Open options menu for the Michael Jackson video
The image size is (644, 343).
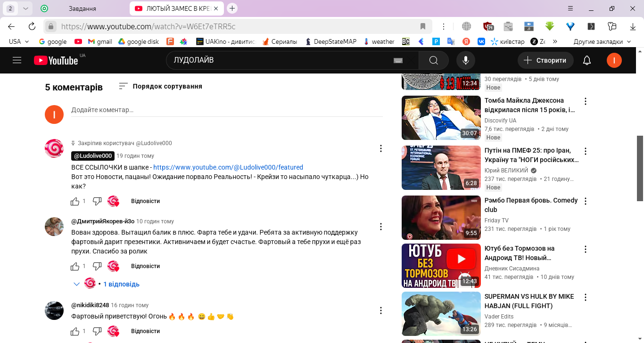coord(586,101)
